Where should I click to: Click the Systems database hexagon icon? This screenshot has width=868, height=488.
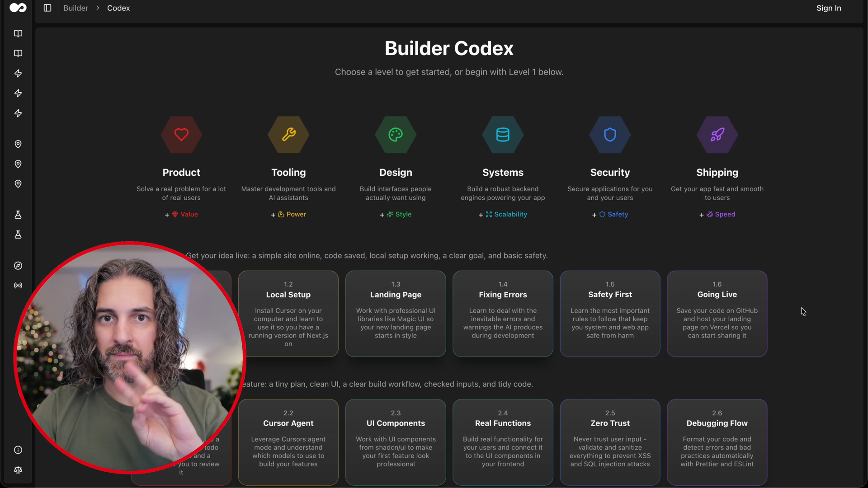pyautogui.click(x=503, y=135)
